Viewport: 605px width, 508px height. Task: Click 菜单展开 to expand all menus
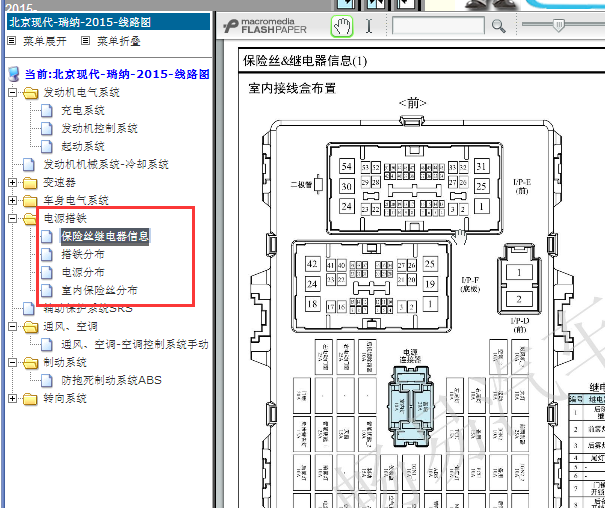tap(45, 41)
